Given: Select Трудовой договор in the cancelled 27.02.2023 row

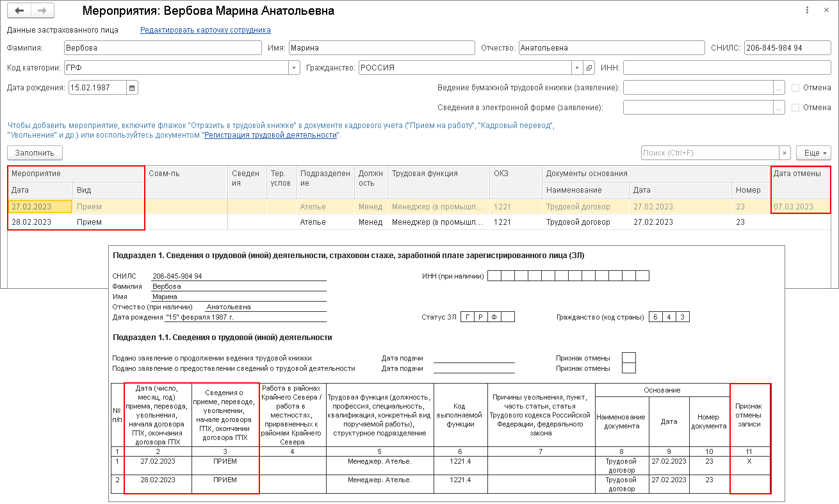Looking at the screenshot, I should point(585,207).
